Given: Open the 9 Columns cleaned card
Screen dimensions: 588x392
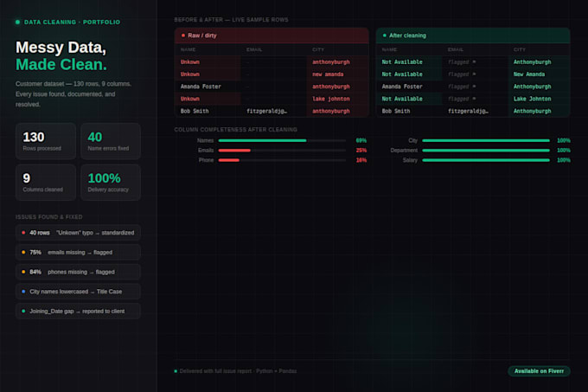Looking at the screenshot, I should pyautogui.click(x=46, y=183).
